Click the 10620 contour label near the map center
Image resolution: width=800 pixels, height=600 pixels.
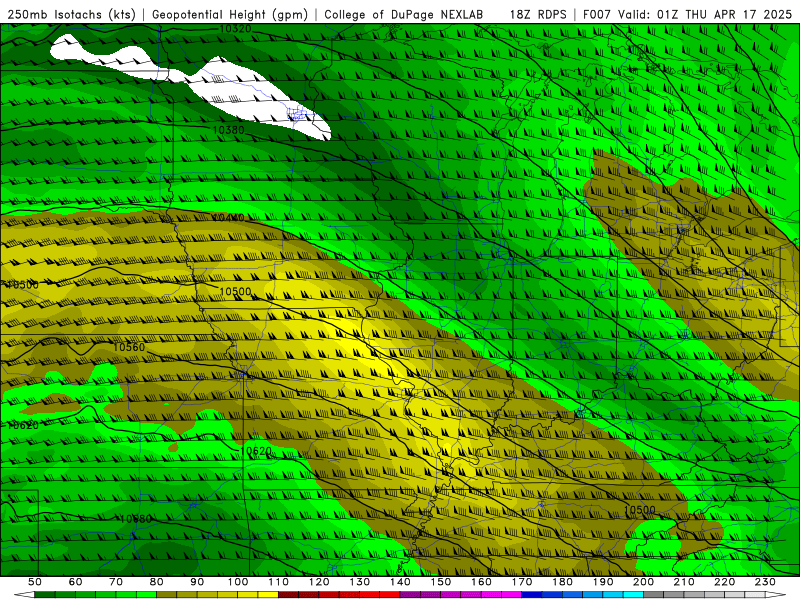click(x=256, y=452)
